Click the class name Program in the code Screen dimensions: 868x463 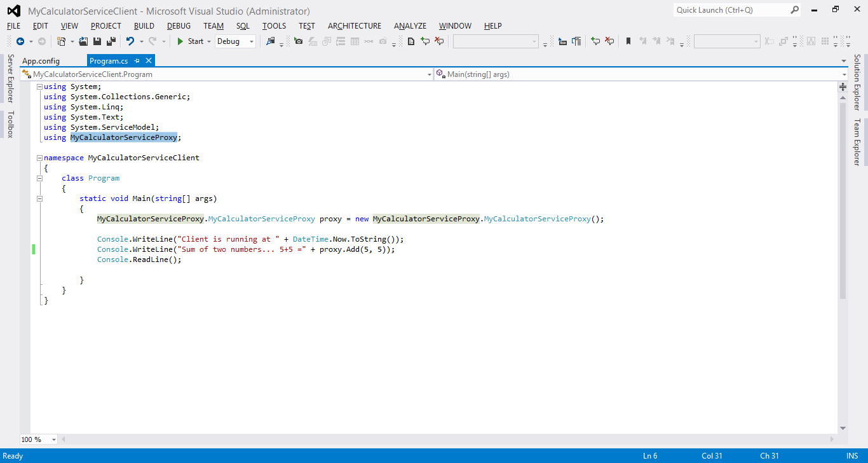click(104, 178)
